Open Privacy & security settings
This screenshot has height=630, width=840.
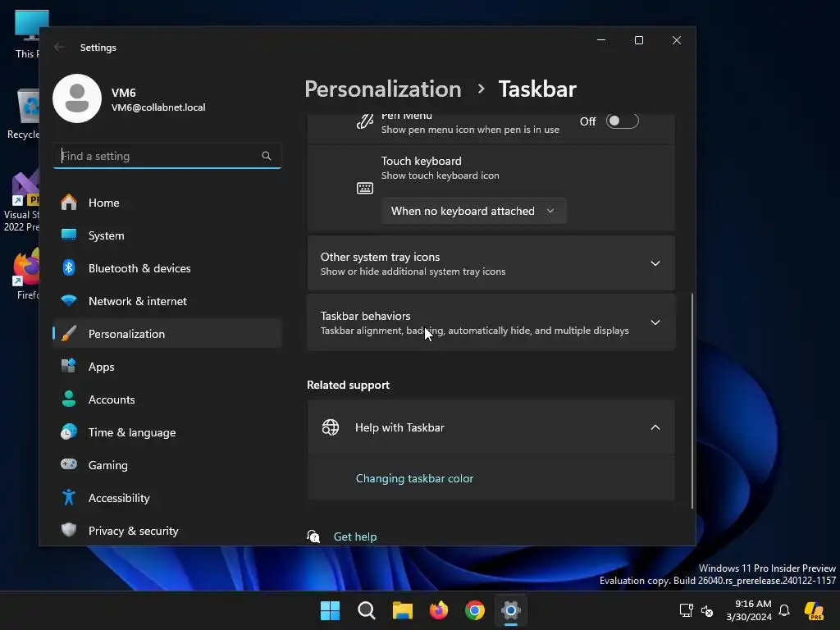click(x=167, y=531)
